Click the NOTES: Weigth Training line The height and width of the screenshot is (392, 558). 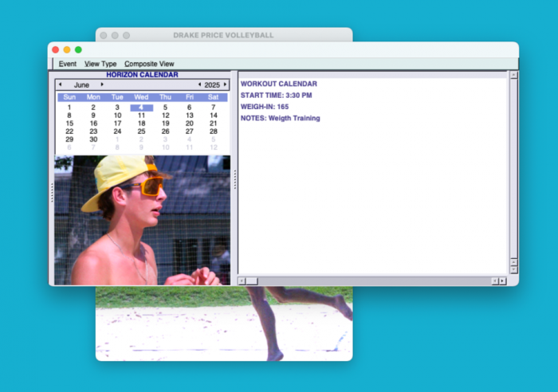pyautogui.click(x=281, y=118)
